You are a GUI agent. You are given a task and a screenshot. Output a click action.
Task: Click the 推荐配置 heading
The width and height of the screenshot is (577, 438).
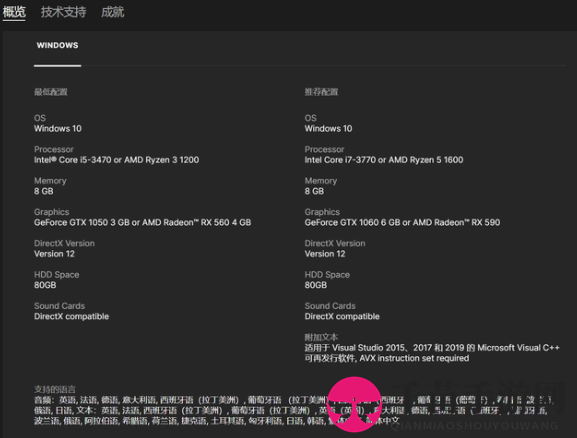(321, 92)
